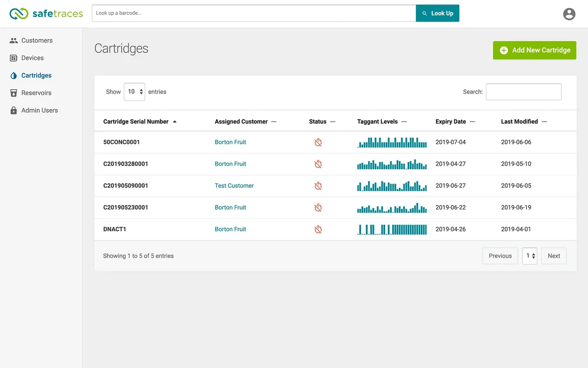Viewport: 588px width, 368px height.
Task: Click last modified date 2019-06-05
Action: coord(516,186)
